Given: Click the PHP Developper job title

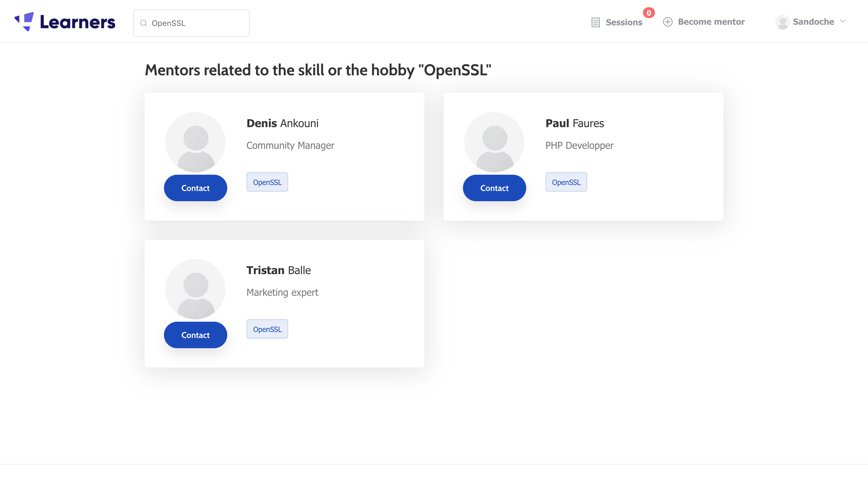Looking at the screenshot, I should point(579,145).
